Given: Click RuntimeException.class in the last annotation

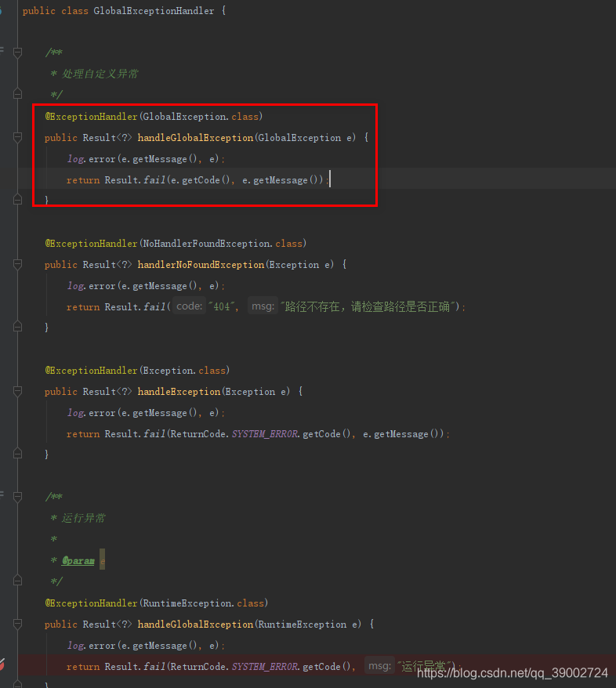Looking at the screenshot, I should tap(203, 603).
